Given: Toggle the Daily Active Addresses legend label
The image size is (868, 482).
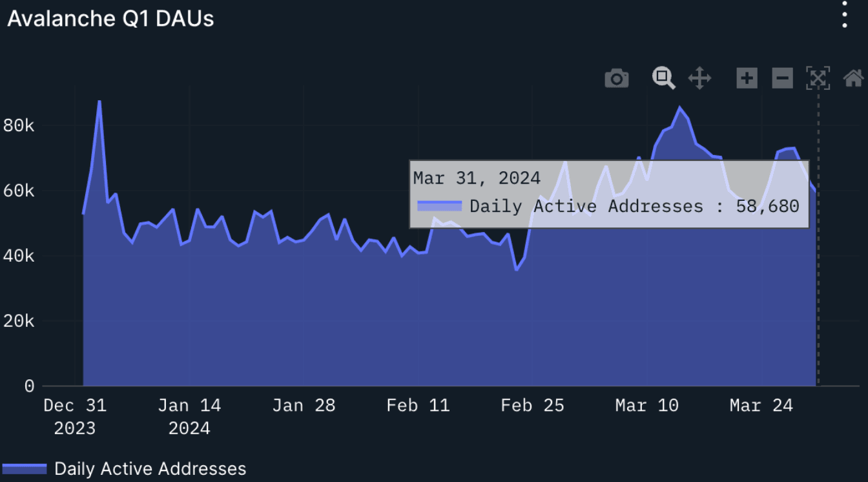Looking at the screenshot, I should click(150, 468).
